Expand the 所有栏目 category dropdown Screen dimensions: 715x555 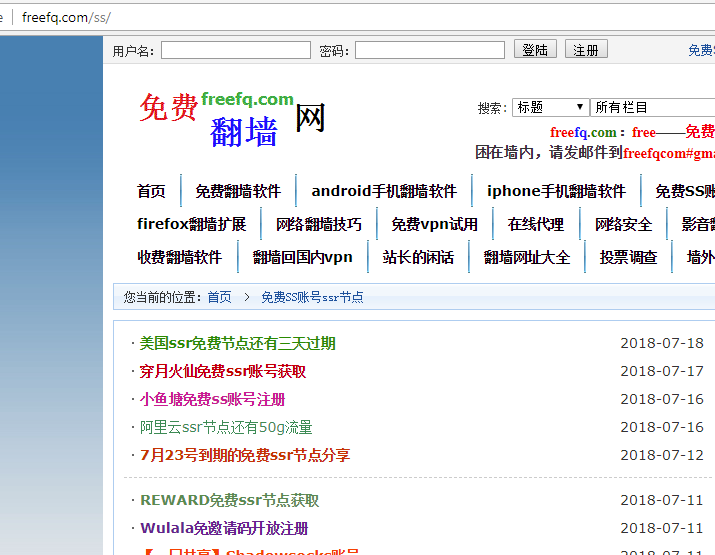[x=651, y=107]
